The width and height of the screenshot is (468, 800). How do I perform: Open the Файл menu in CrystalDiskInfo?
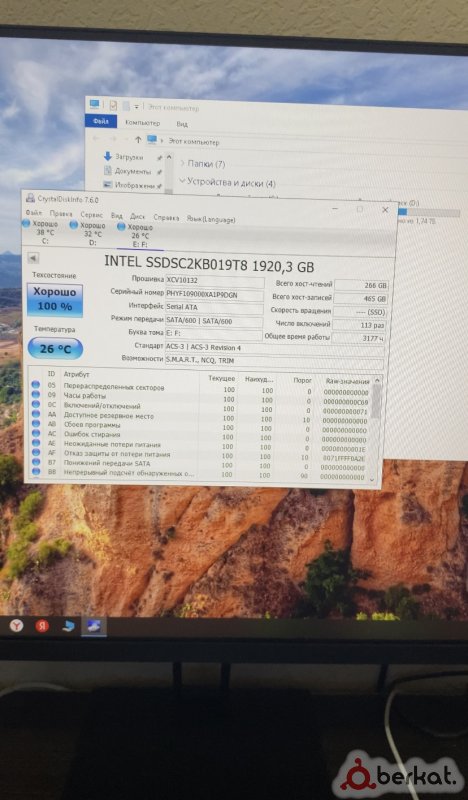coord(34,212)
